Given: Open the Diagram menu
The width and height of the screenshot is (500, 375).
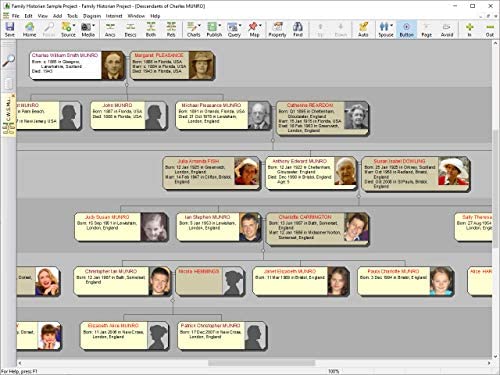Looking at the screenshot, I should pyautogui.click(x=92, y=16).
